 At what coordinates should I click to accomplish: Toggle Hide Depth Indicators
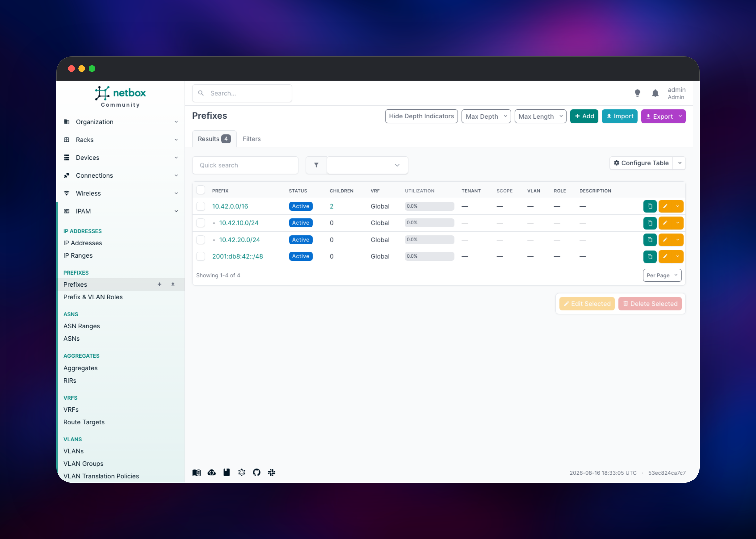(421, 116)
